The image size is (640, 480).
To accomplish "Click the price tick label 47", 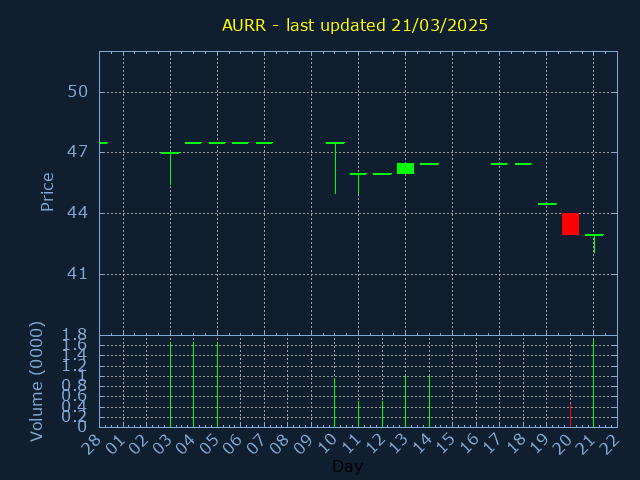I will click(78, 152).
